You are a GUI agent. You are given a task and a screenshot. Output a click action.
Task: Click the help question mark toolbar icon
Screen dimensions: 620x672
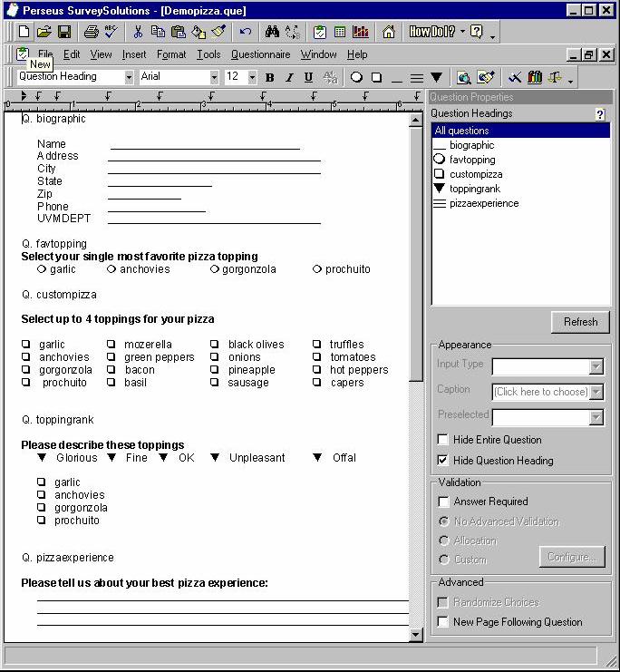[477, 32]
